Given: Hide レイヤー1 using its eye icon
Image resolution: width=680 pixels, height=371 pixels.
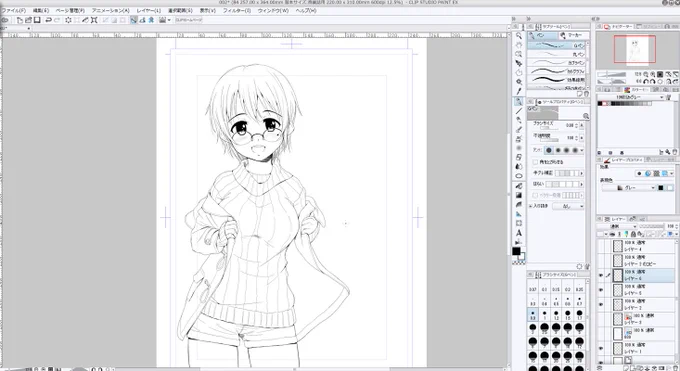Looking at the screenshot, I should 601,348.
